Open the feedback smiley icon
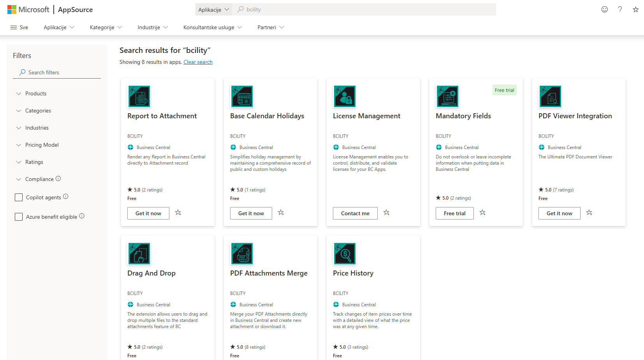This screenshot has height=360, width=644. 604,9
